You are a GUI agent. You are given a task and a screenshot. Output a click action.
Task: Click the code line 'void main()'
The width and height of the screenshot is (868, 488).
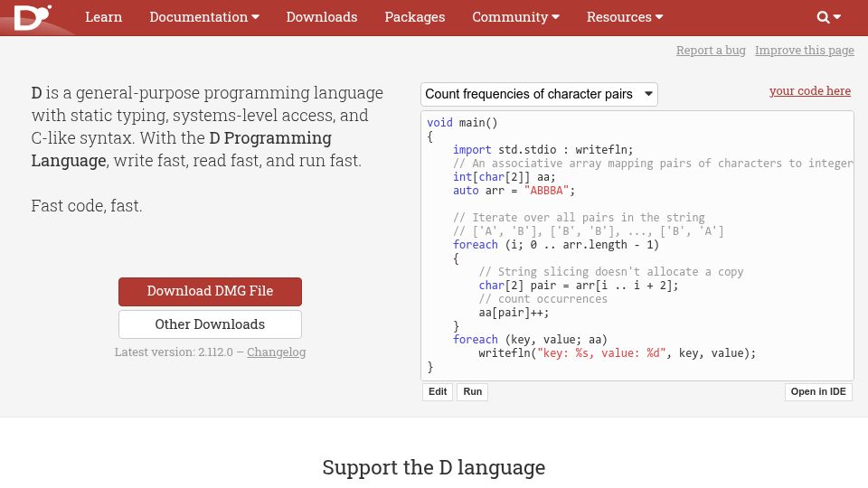pyautogui.click(x=462, y=123)
